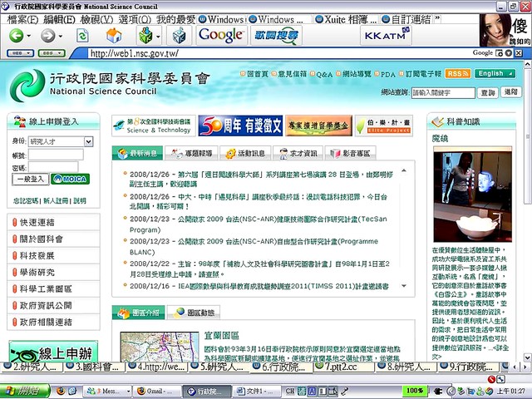This screenshot has width=532, height=399.
Task: Click the 忘記密碼 link
Action: point(26,201)
